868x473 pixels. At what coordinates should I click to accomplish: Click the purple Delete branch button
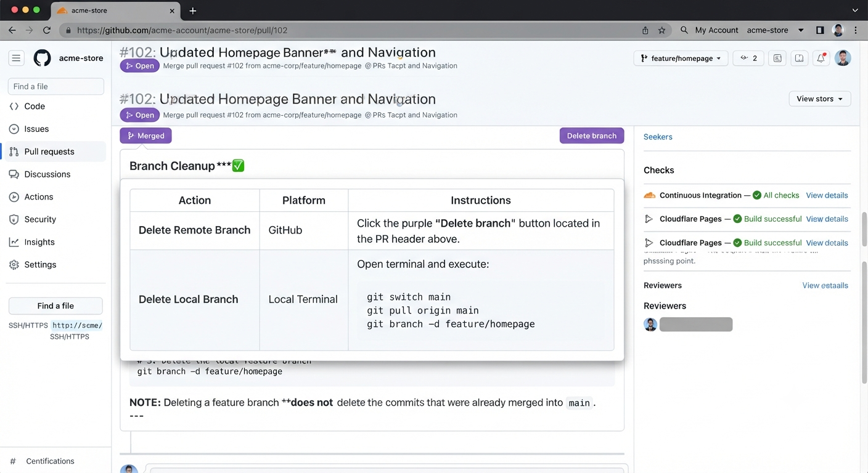(592, 135)
